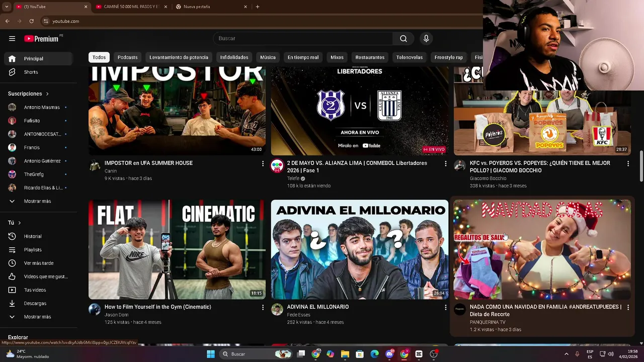The height and width of the screenshot is (362, 644).
Task: Open File Explorer from taskbar
Action: pyautogui.click(x=345, y=354)
